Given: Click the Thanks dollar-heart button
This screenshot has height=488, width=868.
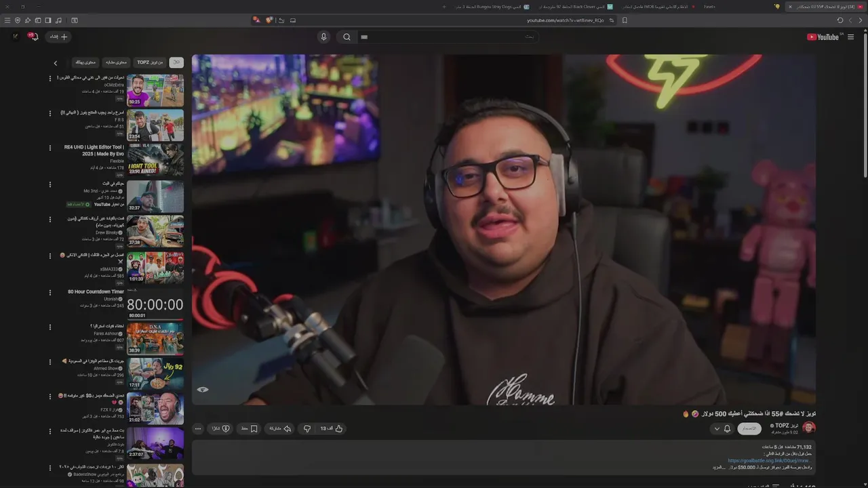Looking at the screenshot, I should [221, 428].
